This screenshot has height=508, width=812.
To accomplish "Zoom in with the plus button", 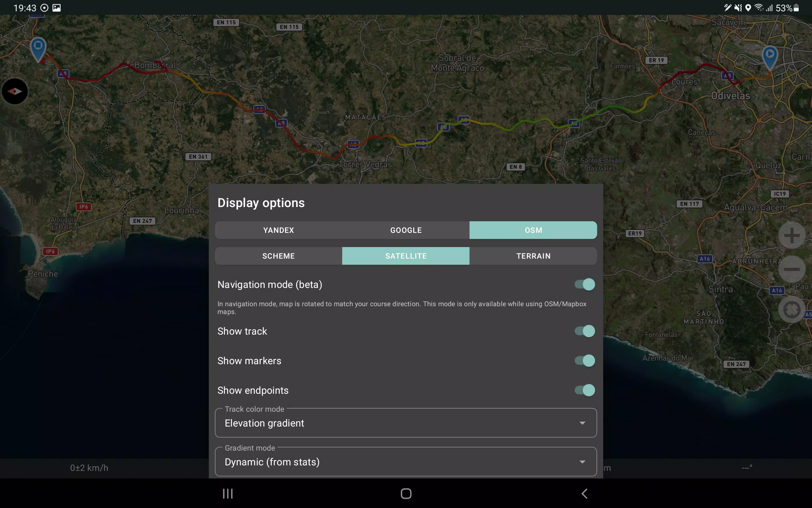I will pyautogui.click(x=791, y=235).
